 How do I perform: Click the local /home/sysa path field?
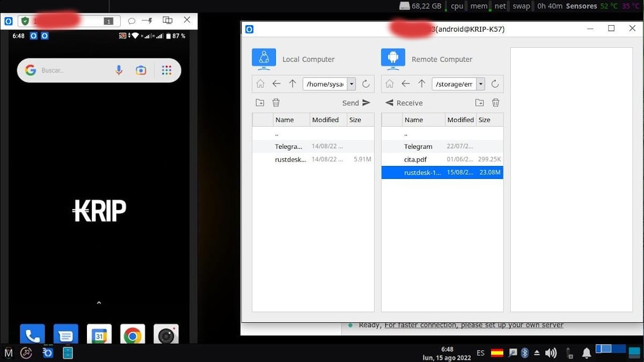click(325, 84)
